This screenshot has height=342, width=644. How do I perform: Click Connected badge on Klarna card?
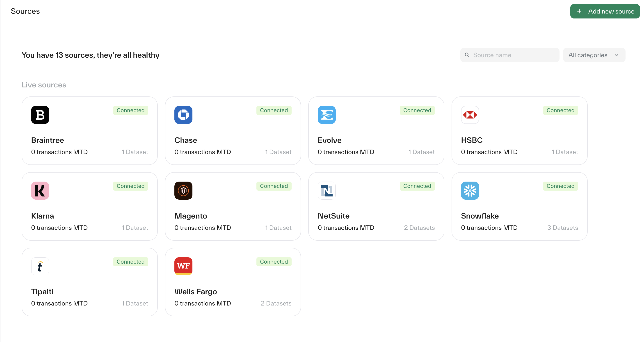tap(130, 186)
